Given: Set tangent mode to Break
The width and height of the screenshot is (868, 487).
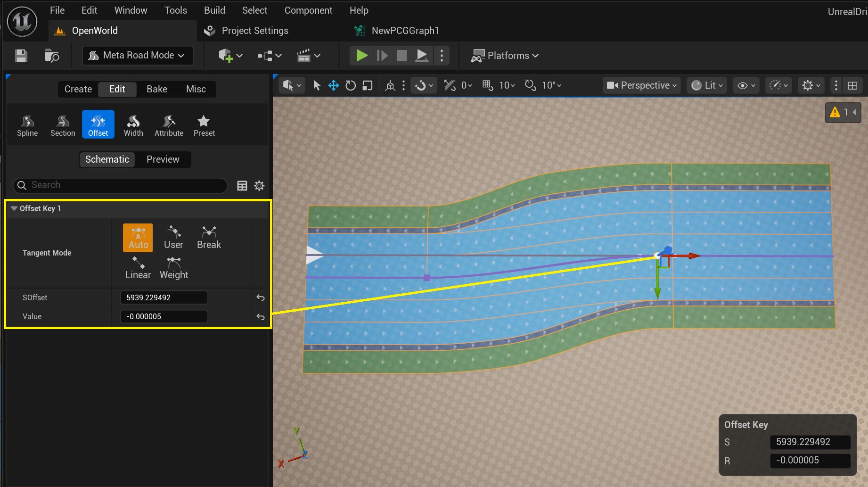Looking at the screenshot, I should [209, 238].
